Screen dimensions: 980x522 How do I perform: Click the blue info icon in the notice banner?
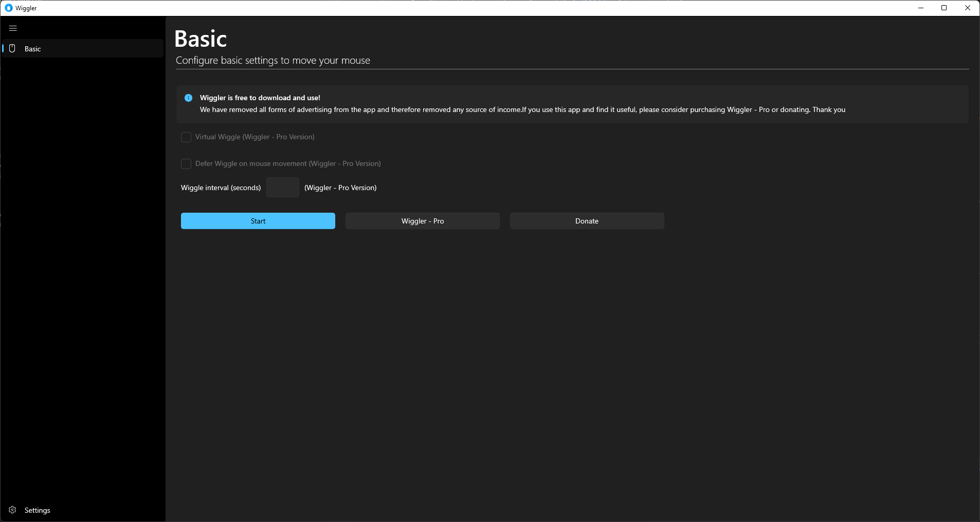coord(188,98)
